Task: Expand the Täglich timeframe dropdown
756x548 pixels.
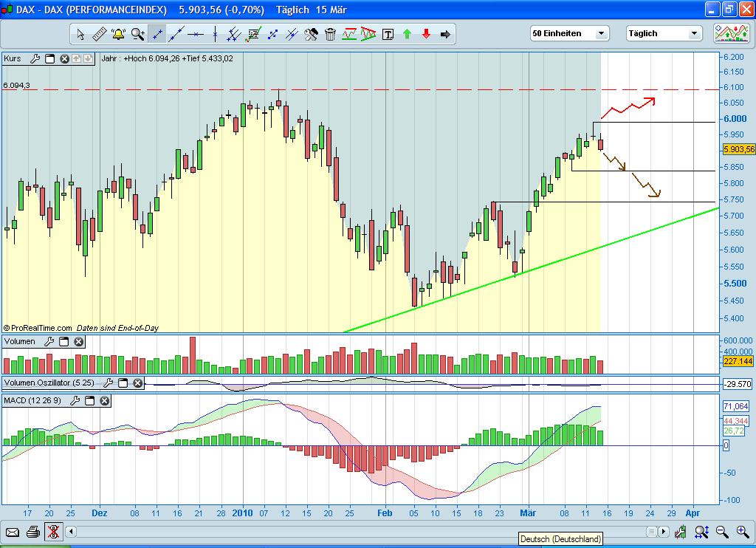Action: pyautogui.click(x=694, y=33)
